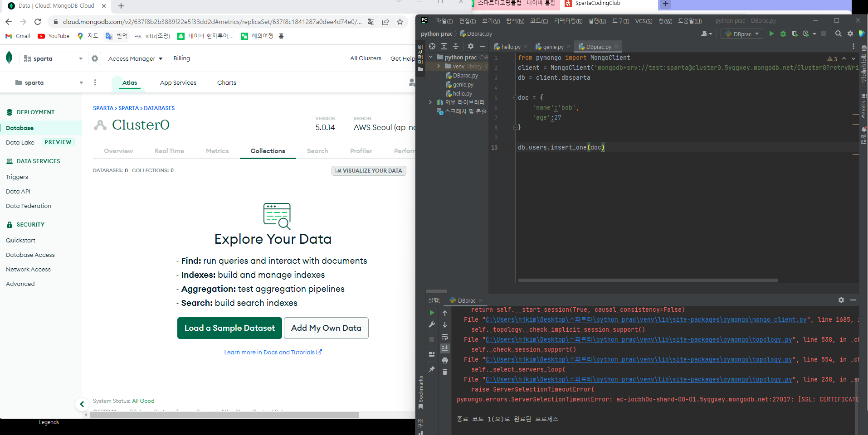The height and width of the screenshot is (435, 868).
Task: Toggle the SciView tool window stripe
Action: (863, 106)
